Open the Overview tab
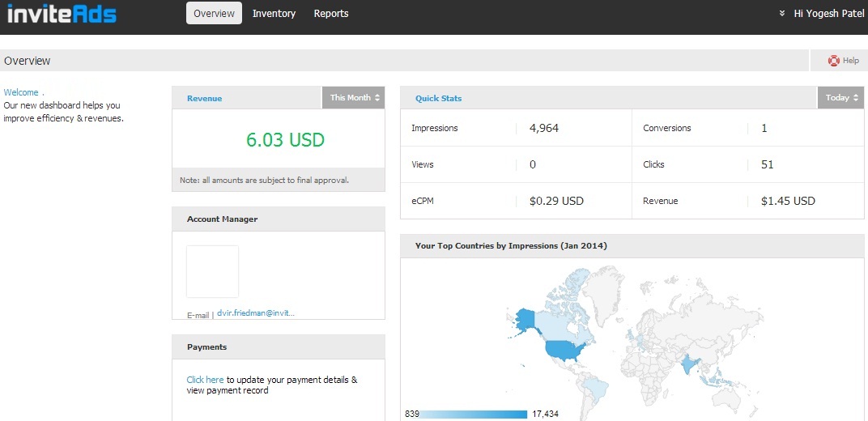 pyautogui.click(x=214, y=14)
